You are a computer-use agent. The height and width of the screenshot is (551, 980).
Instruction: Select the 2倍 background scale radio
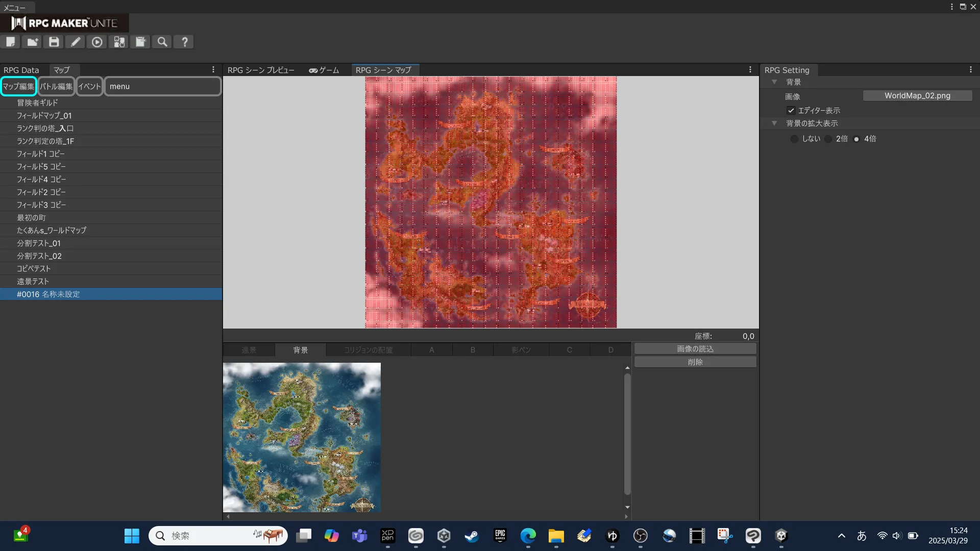[828, 139]
